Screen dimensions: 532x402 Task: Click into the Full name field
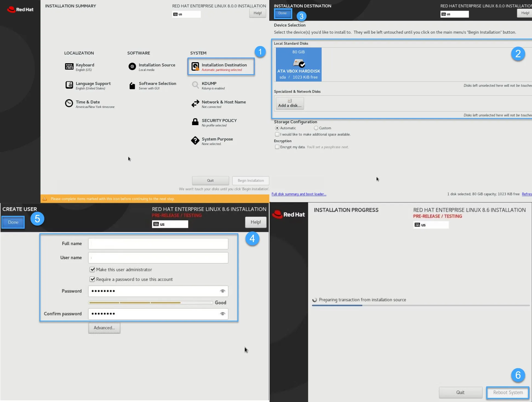point(158,244)
